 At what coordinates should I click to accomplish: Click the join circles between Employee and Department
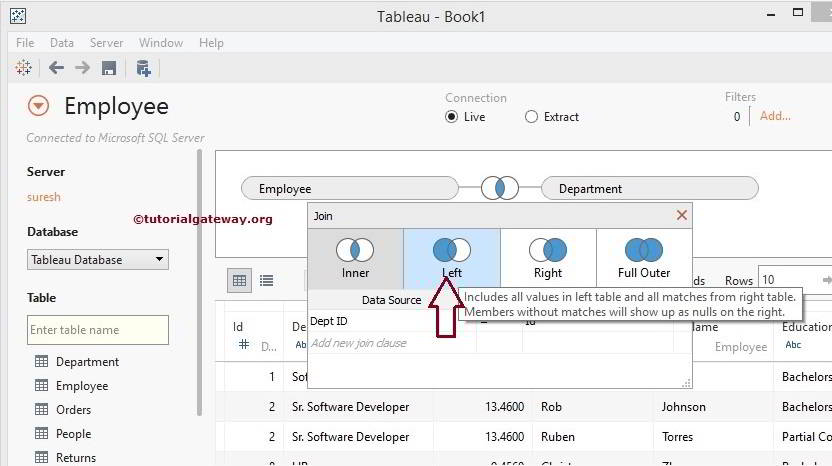pyautogui.click(x=499, y=188)
